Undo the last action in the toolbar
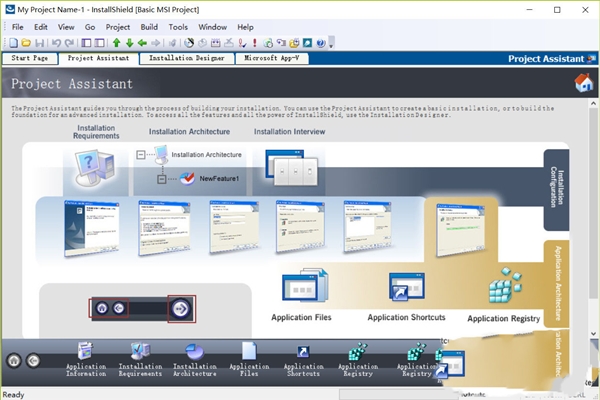This screenshot has height=400, width=600. tap(56, 43)
